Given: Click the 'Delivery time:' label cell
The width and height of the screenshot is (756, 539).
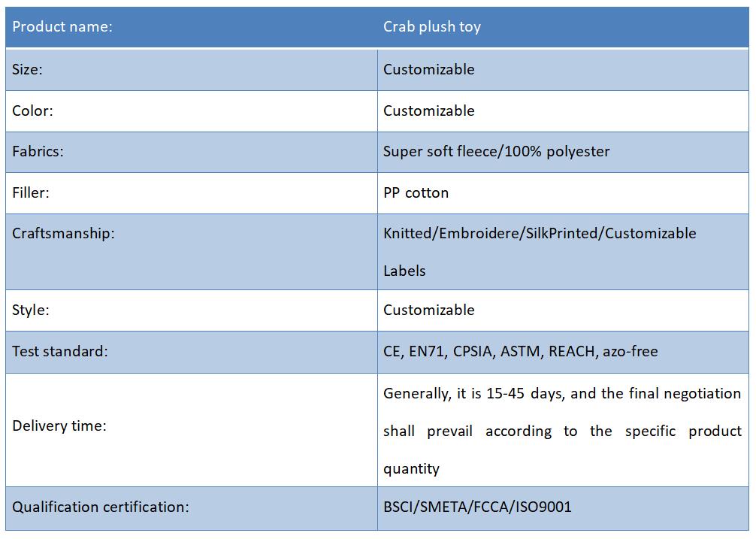Looking at the screenshot, I should click(x=192, y=429).
